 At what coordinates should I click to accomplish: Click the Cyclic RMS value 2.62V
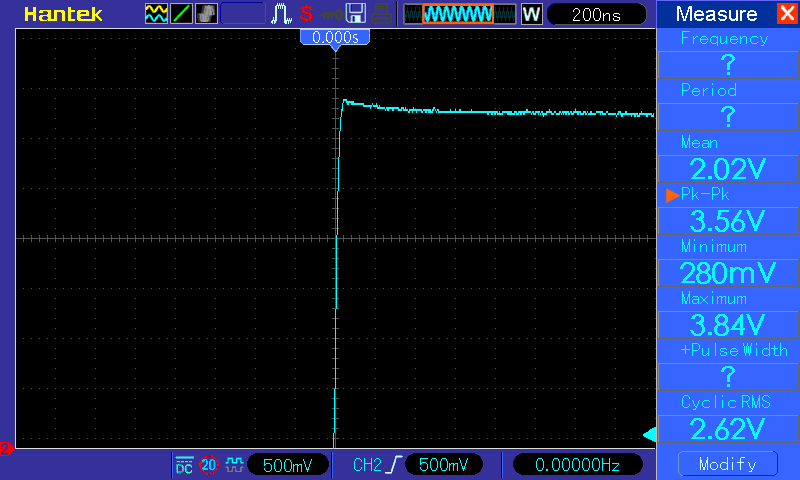coord(728,429)
